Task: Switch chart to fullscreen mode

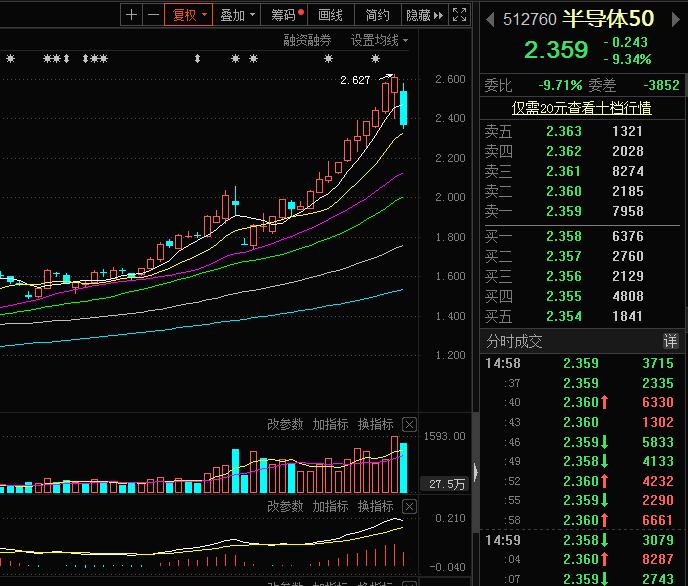Action: pos(459,15)
